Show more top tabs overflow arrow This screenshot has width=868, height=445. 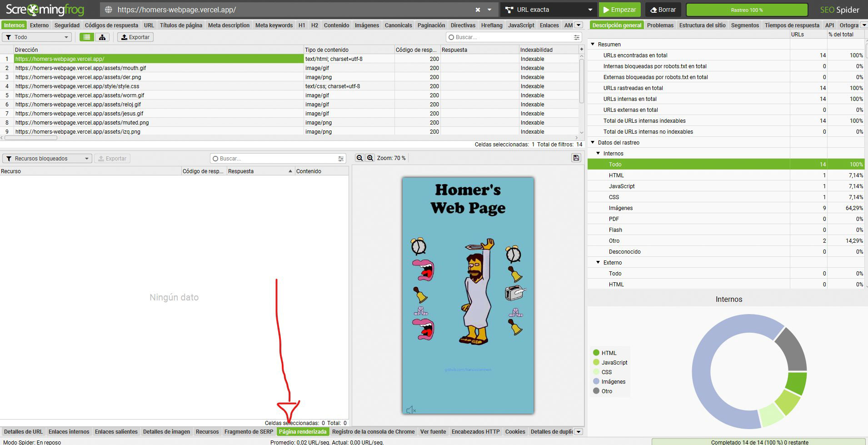579,25
